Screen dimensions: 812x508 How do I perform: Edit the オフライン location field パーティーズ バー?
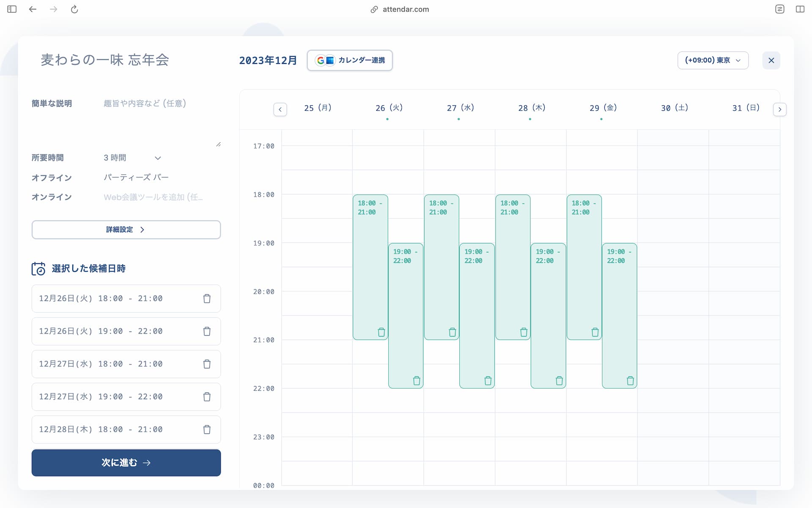(161, 177)
